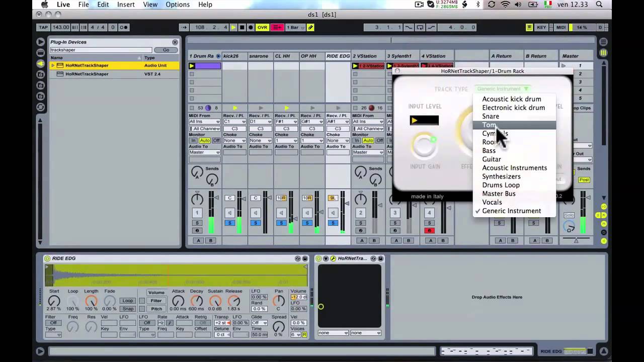This screenshot has width=644, height=362.
Task: Expand the HoRNetTrackShaper Audio Unit entry
Action: click(52, 65)
